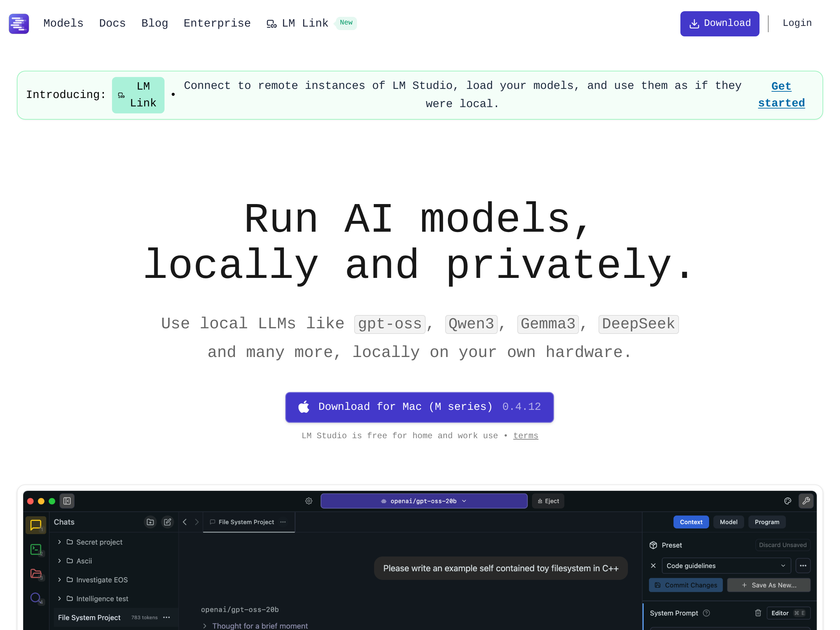
Task: Click the forward arrow in chat tab bar
Action: pyautogui.click(x=197, y=522)
